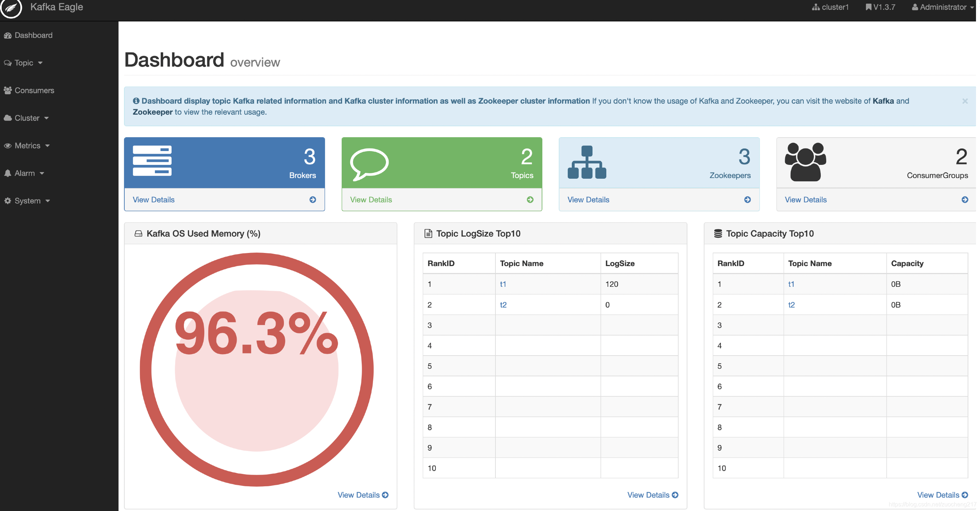The image size is (980, 511).
Task: Click the Kafka Eagle logo icon
Action: coord(11,8)
